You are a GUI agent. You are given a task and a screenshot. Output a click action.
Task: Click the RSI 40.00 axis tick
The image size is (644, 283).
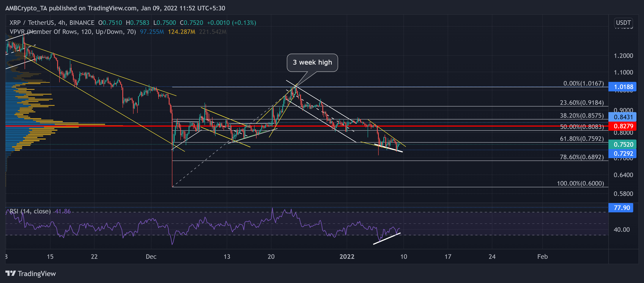click(622, 229)
